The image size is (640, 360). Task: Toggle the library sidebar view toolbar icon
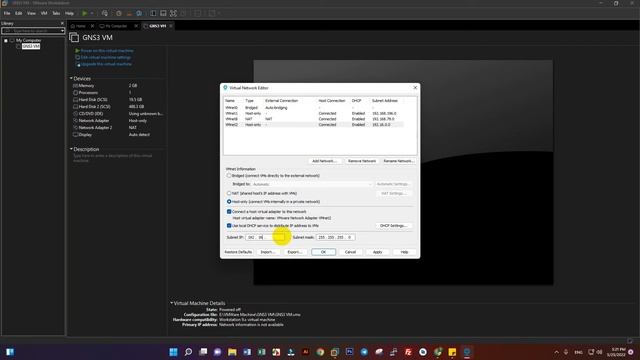point(153,13)
